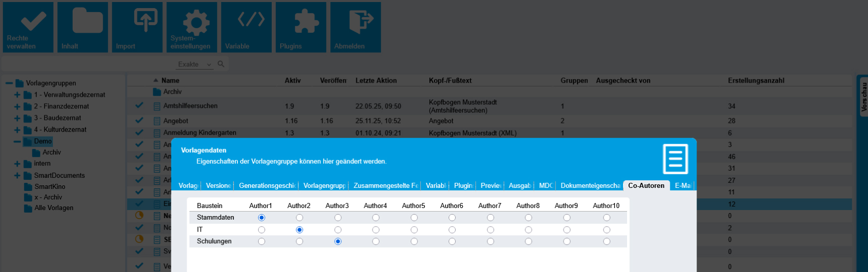Image resolution: width=868 pixels, height=272 pixels.
Task: Open the Vorschau side panel
Action: (863, 96)
